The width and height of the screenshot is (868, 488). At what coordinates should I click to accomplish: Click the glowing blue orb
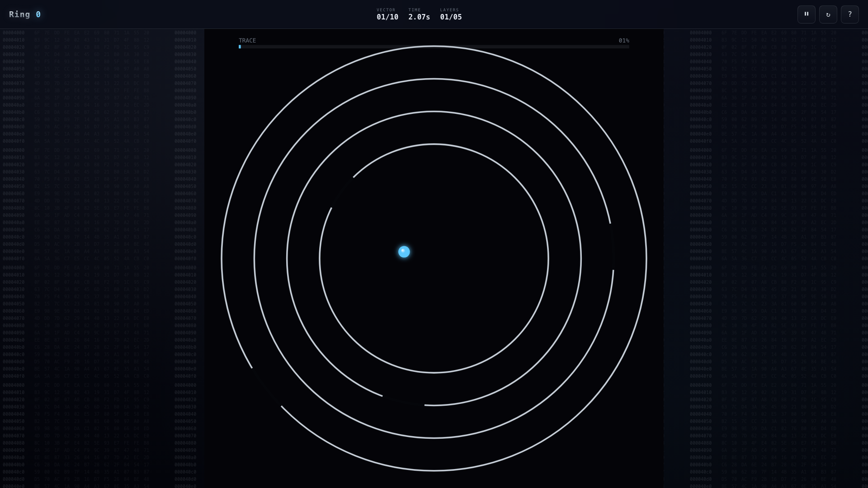404,252
